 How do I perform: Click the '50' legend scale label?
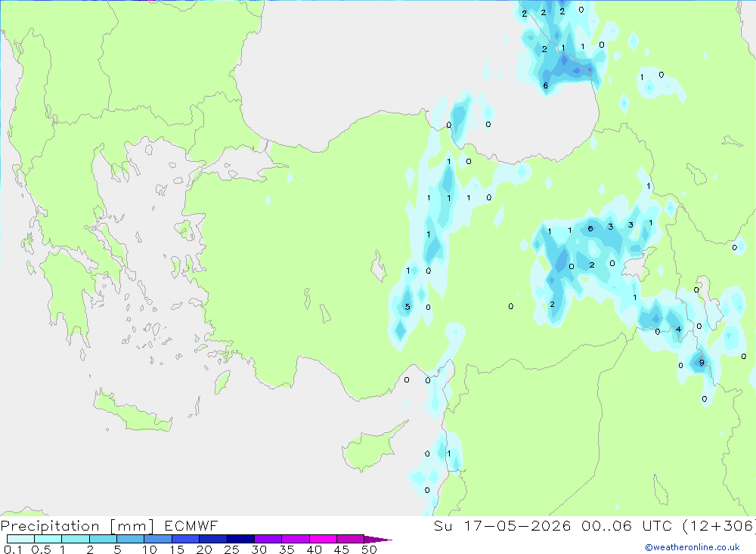point(370,549)
